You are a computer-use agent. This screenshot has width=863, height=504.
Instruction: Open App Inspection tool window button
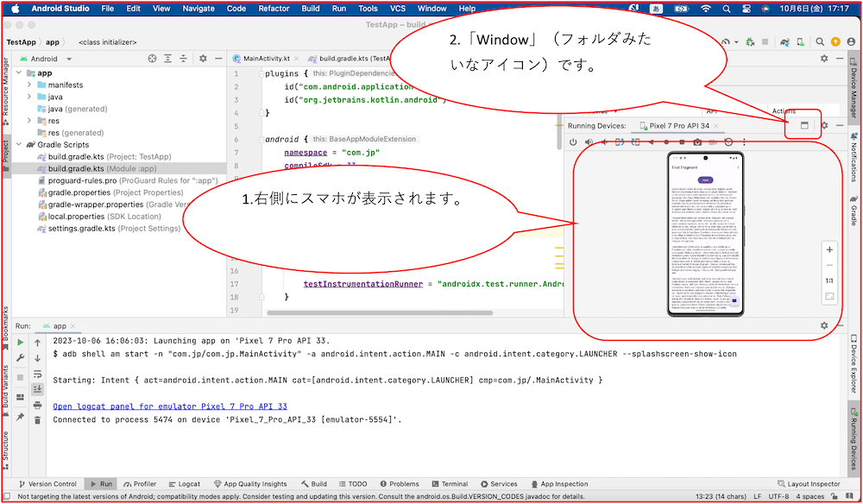tap(560, 484)
